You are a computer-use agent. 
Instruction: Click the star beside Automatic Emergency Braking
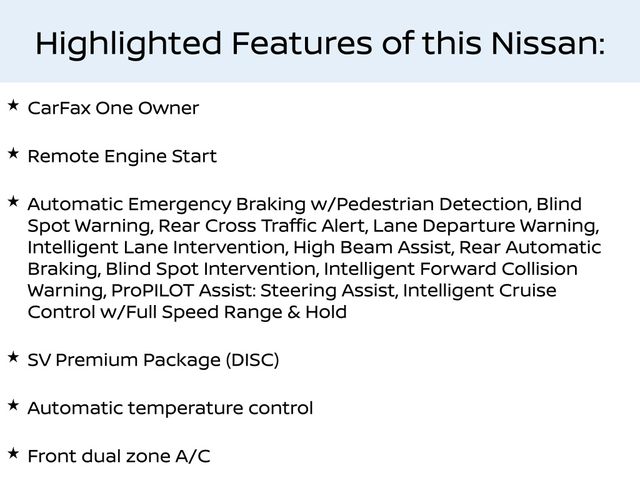(x=13, y=201)
